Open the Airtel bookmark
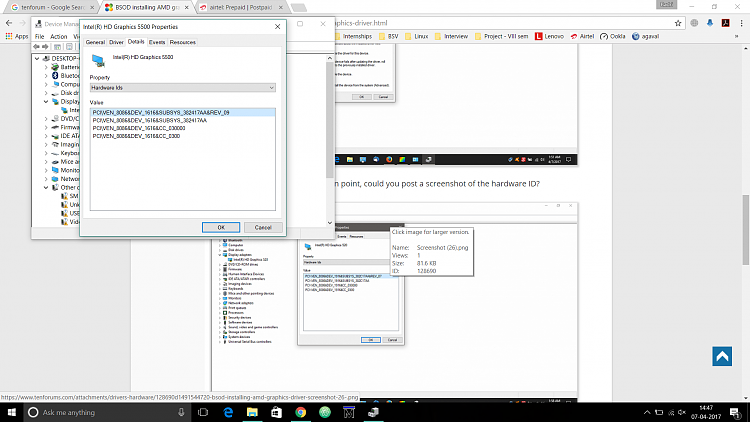Image resolution: width=750 pixels, height=422 pixels. click(x=582, y=36)
